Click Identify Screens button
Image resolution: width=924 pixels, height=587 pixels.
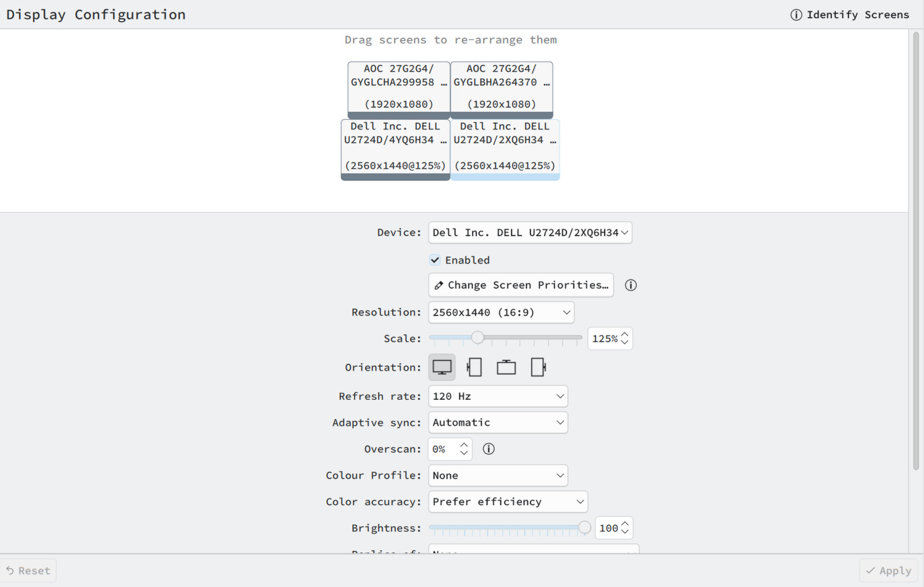click(x=850, y=15)
